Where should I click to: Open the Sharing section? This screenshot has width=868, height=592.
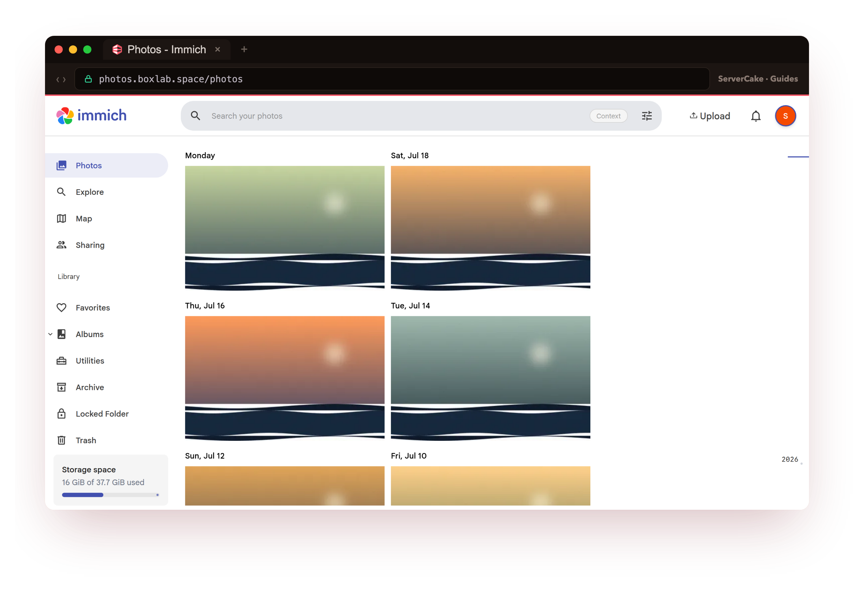[x=106, y=245]
